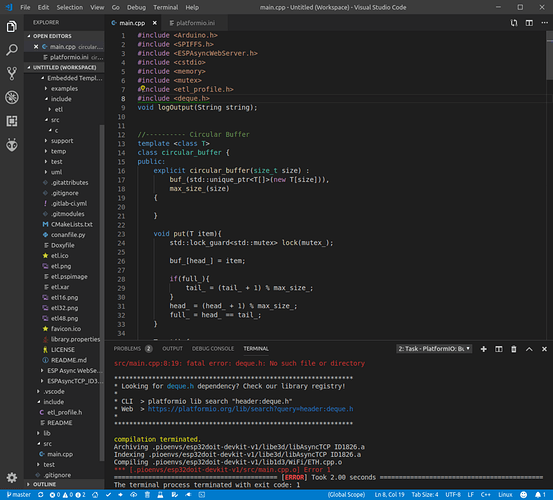
Task: Open the Extensions view
Action: [x=12, y=121]
